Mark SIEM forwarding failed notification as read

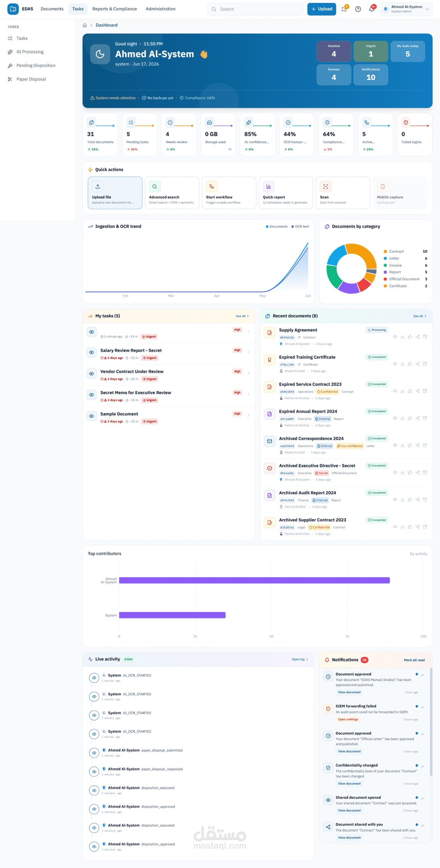422,707
